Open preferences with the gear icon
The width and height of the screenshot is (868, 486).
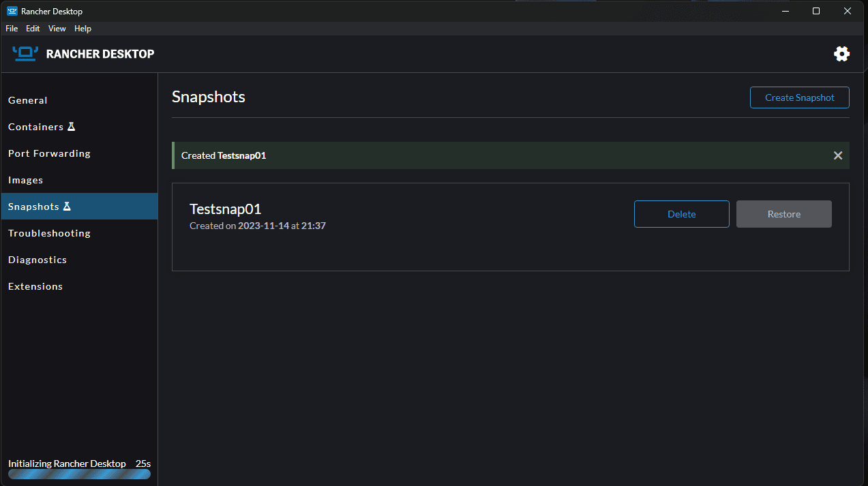[841, 54]
